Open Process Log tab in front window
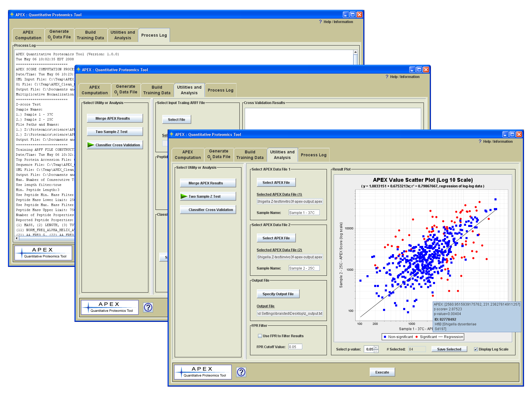Viewport: 532px width, 399px height. tap(314, 155)
